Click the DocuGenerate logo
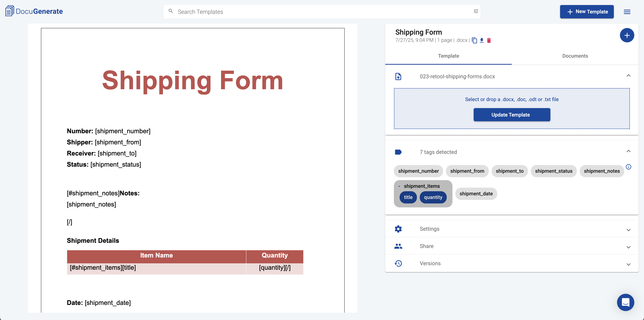 coord(34,11)
